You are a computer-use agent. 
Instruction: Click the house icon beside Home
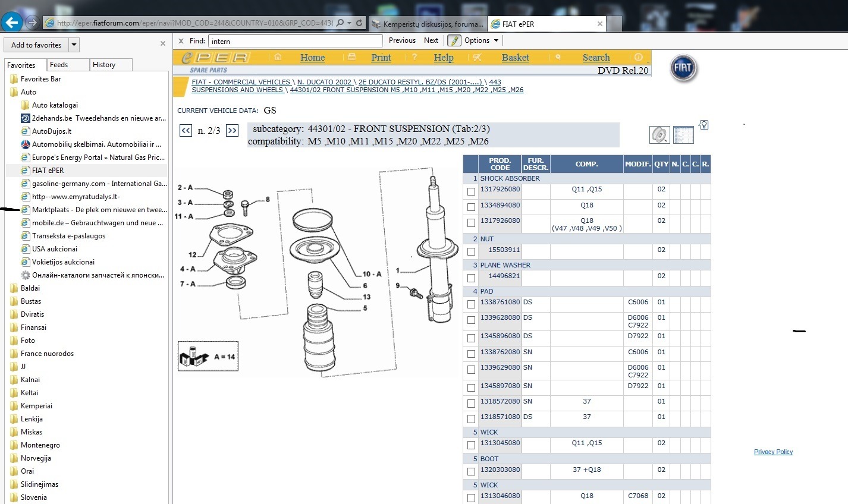tap(278, 57)
